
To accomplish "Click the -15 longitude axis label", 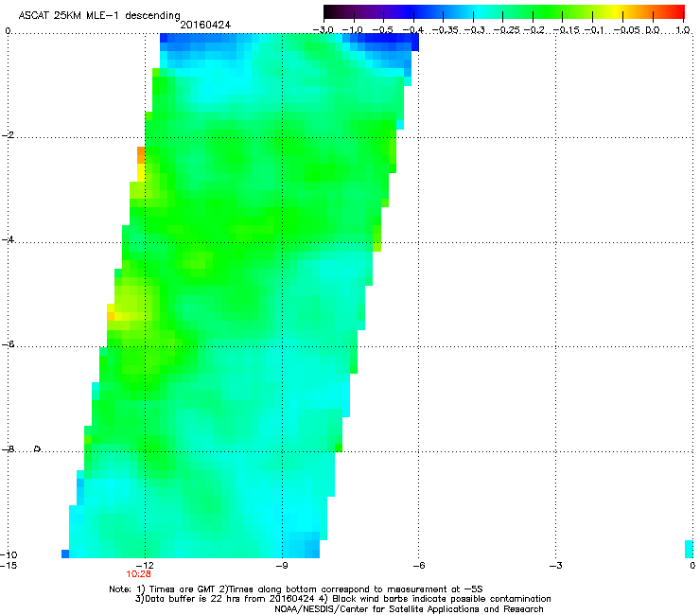I will click(x=9, y=566).
